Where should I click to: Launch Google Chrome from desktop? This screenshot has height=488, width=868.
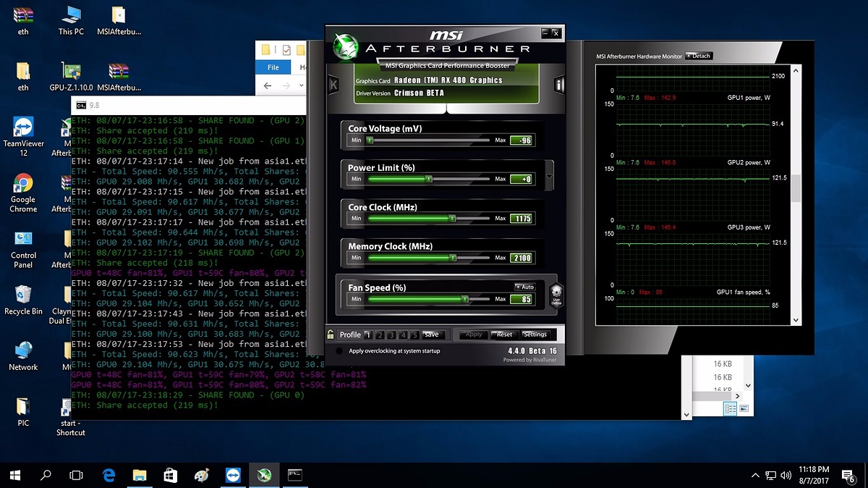click(x=23, y=193)
